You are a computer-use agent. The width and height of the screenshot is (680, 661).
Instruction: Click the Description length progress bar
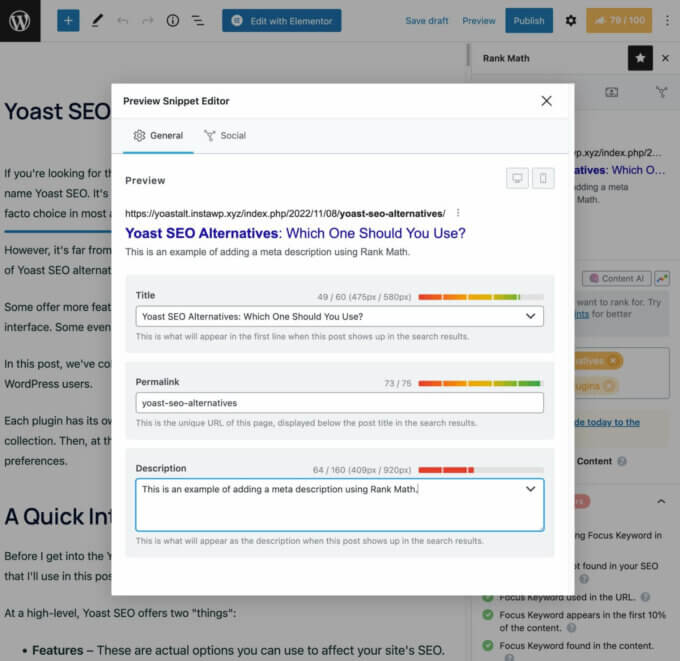click(481, 470)
